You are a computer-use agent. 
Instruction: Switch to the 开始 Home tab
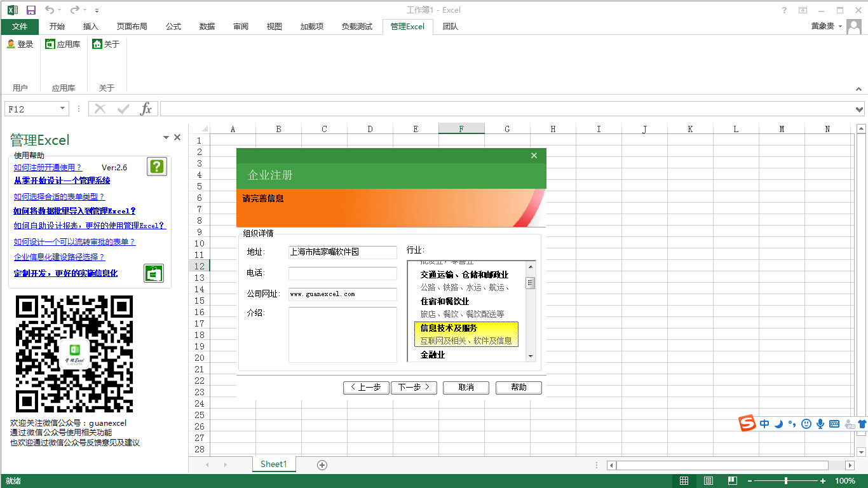click(57, 26)
